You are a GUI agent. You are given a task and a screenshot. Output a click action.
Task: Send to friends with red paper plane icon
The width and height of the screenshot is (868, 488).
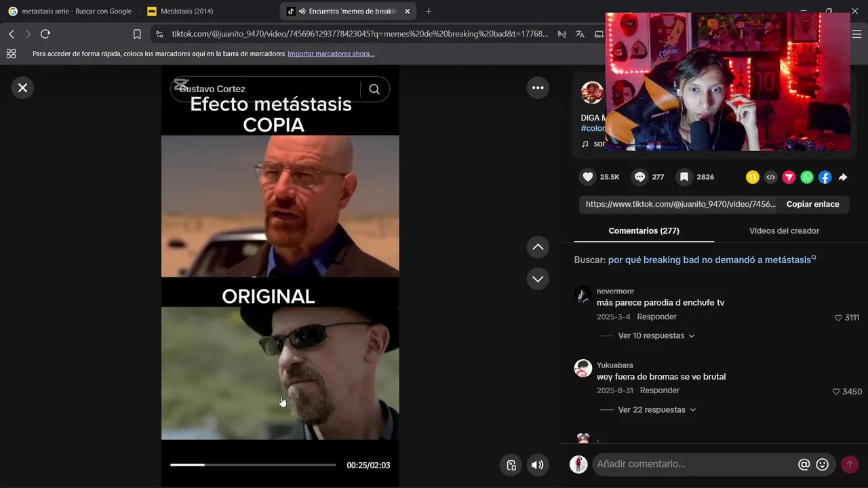coord(789,177)
